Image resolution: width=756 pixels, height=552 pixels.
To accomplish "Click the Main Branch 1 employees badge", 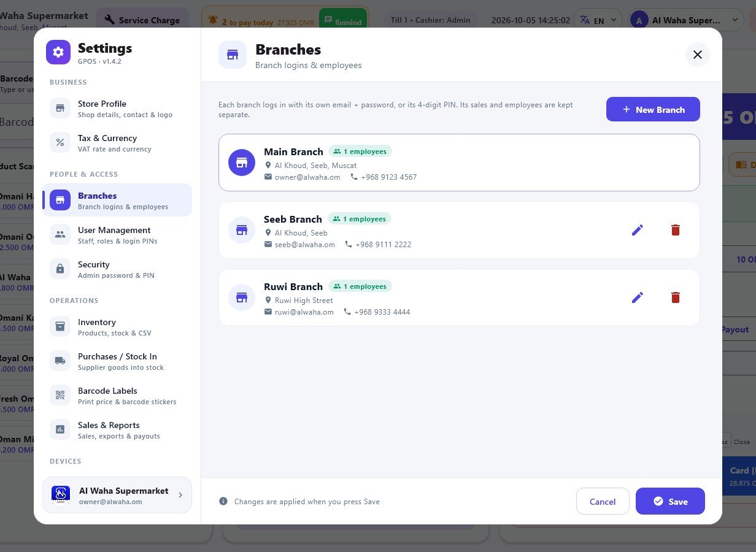I will [x=360, y=151].
